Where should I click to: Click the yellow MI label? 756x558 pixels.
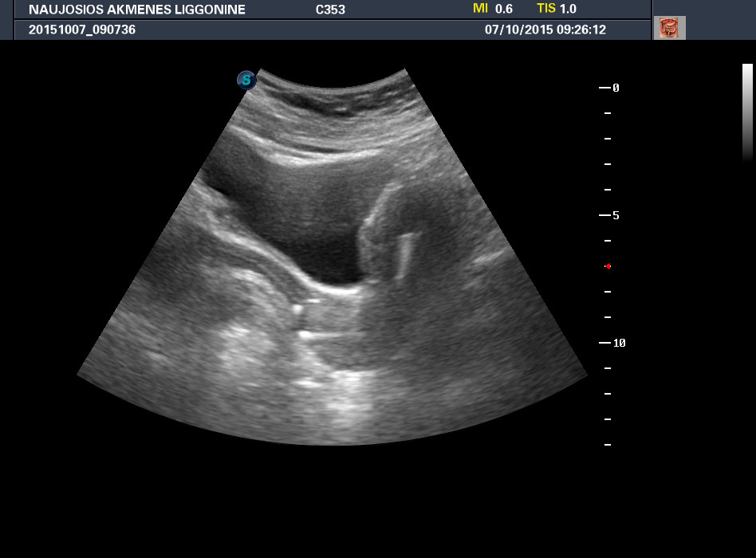[480, 9]
